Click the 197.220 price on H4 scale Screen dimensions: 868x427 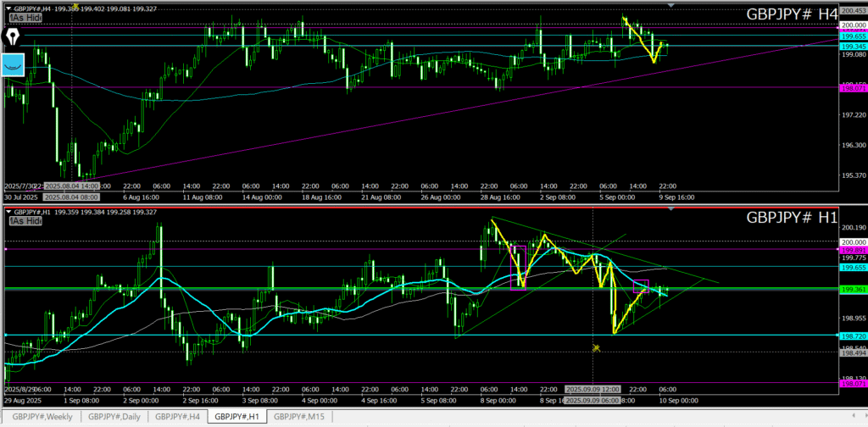point(853,115)
